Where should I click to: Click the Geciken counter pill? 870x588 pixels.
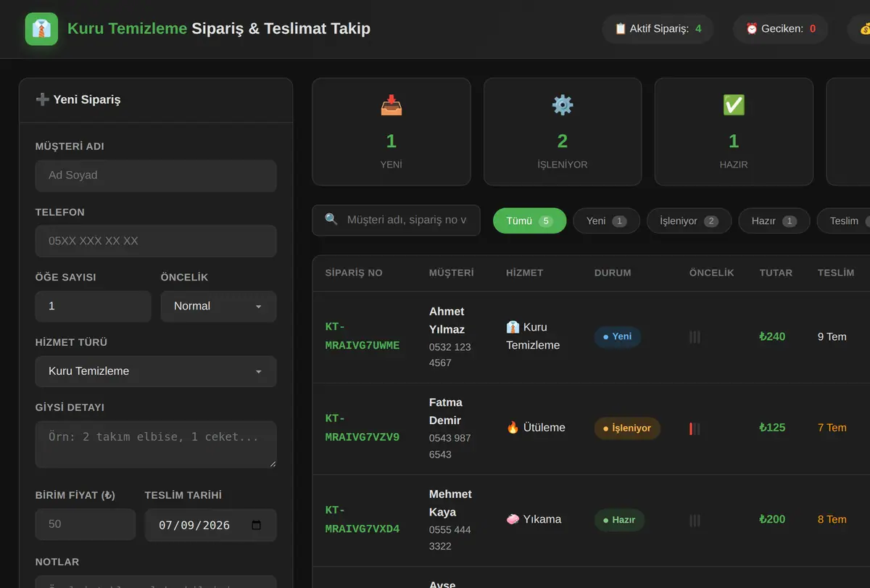(781, 29)
